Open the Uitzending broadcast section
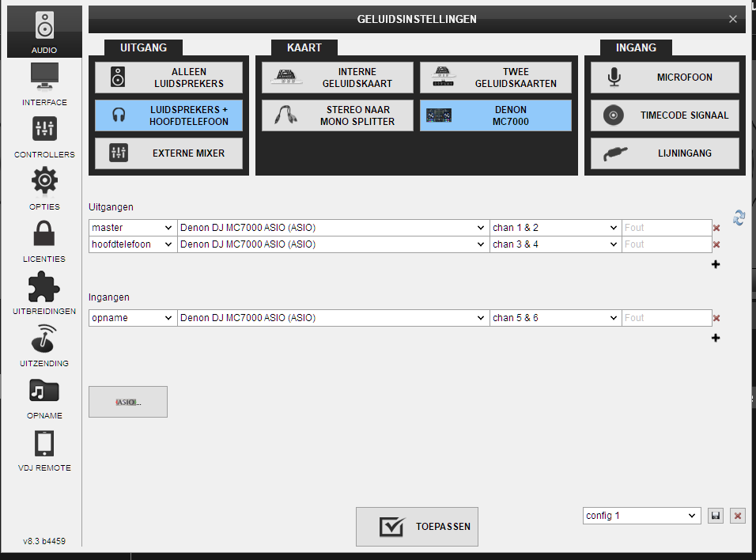756x560 pixels. [x=44, y=345]
